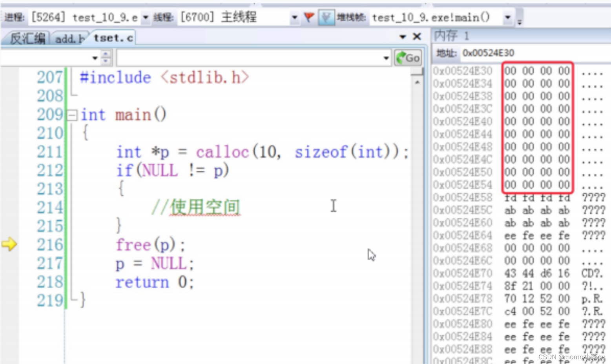
Task: Open the 堆栈帧 stack frame dropdown
Action: [508, 17]
